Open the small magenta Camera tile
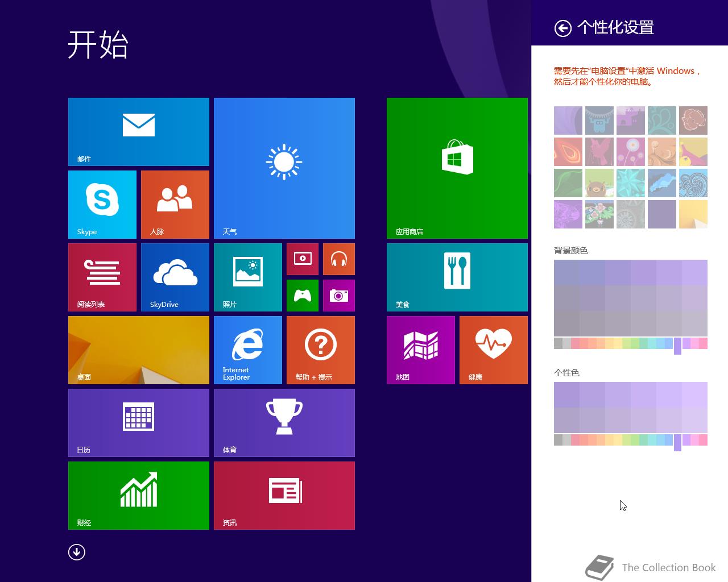The height and width of the screenshot is (582, 728). click(x=339, y=296)
